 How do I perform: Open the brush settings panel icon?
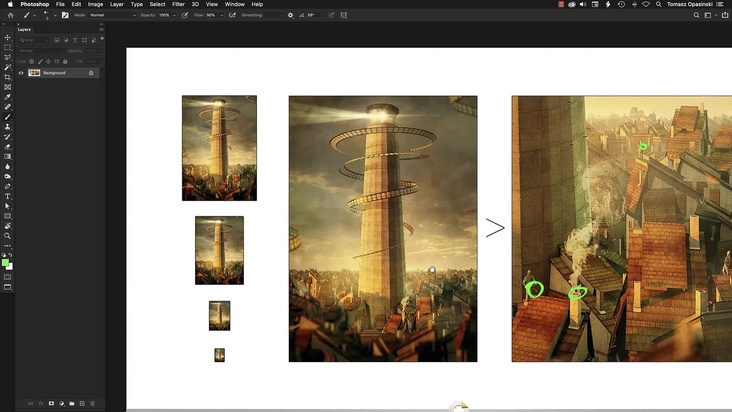coord(65,15)
